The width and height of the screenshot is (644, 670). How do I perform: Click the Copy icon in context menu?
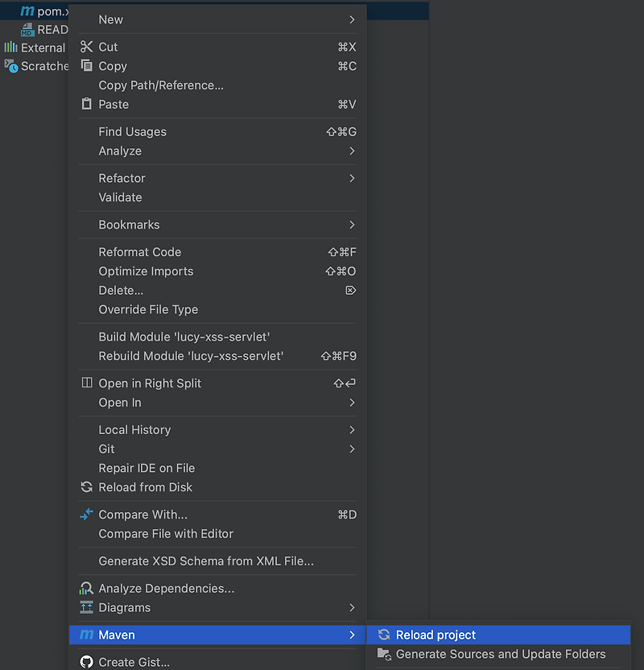point(87,66)
